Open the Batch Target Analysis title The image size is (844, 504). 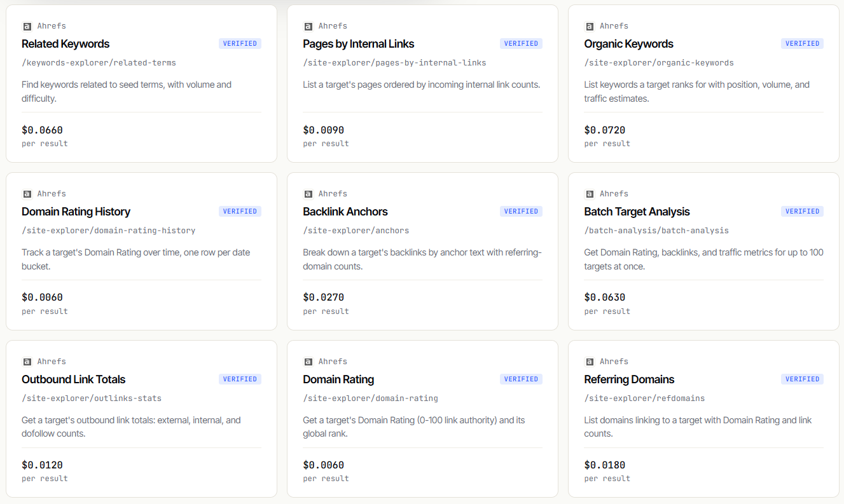pyautogui.click(x=637, y=212)
